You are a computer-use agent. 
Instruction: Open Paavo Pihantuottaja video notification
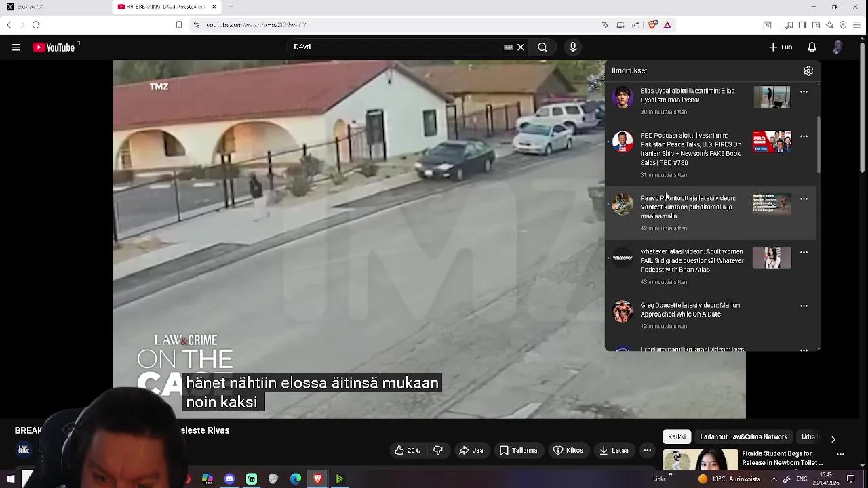[x=711, y=212]
